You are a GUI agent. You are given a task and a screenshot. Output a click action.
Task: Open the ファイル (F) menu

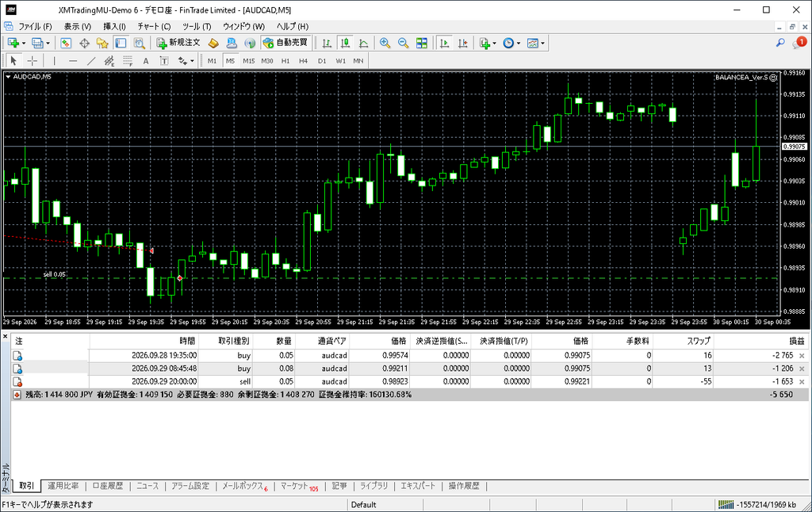[x=35, y=26]
